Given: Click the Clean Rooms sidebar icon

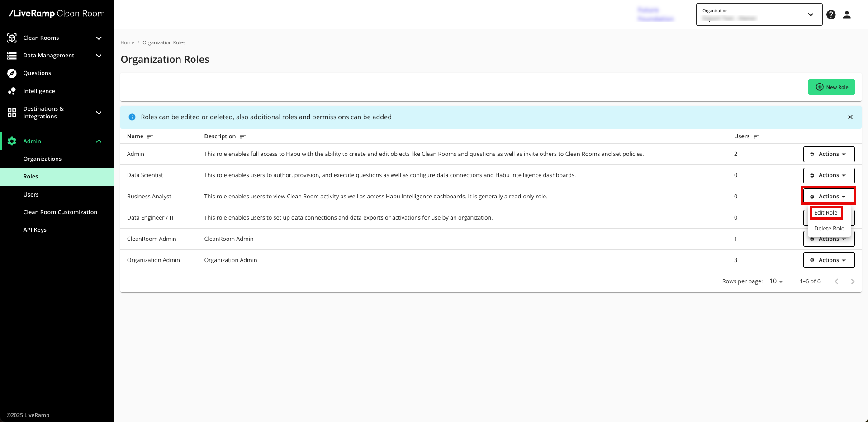Looking at the screenshot, I should point(12,38).
